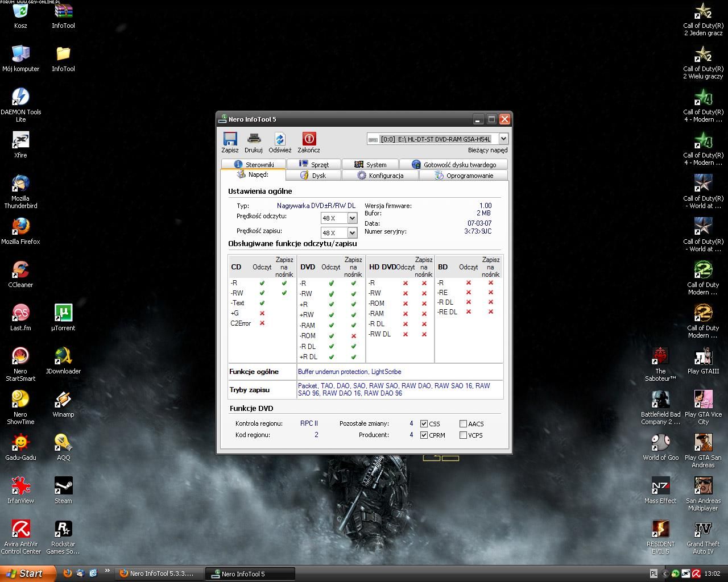This screenshot has height=582, width=728.
Task: Click the Battlefield Bad Company 2 icon
Action: pyautogui.click(x=660, y=400)
